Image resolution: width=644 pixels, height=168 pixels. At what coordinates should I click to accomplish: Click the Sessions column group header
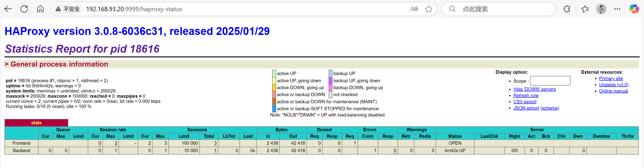(197, 130)
